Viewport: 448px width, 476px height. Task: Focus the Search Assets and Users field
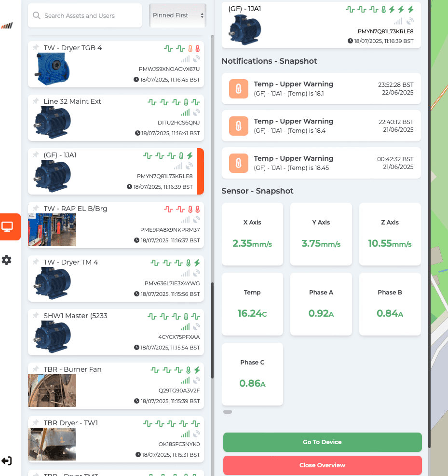85,15
